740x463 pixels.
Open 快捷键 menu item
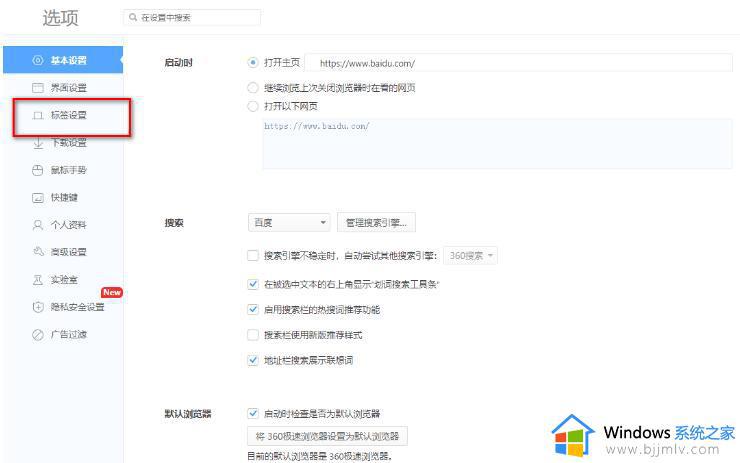[x=63, y=197]
